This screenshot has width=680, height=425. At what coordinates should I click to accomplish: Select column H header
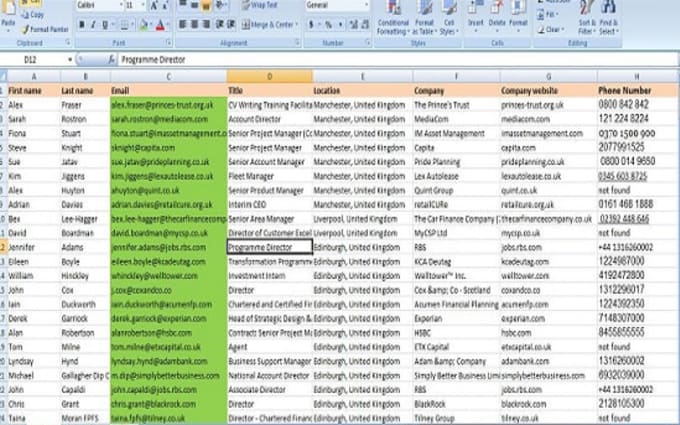coord(637,77)
